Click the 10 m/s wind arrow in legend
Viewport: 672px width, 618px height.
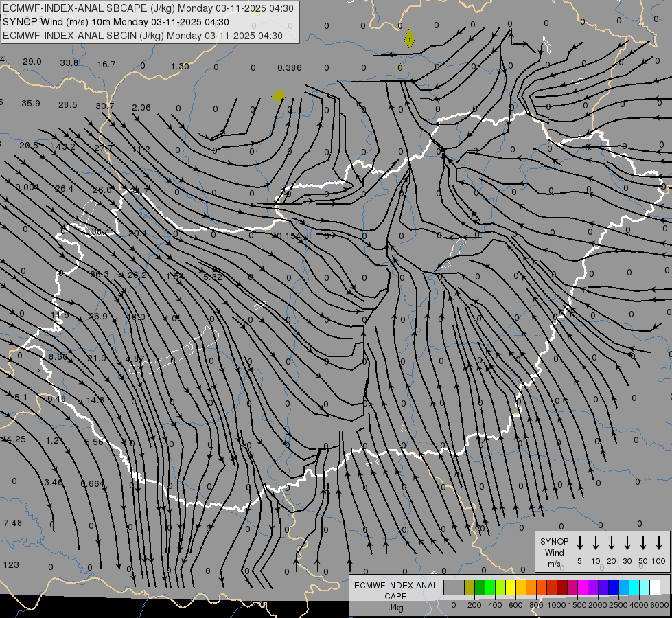point(595,543)
